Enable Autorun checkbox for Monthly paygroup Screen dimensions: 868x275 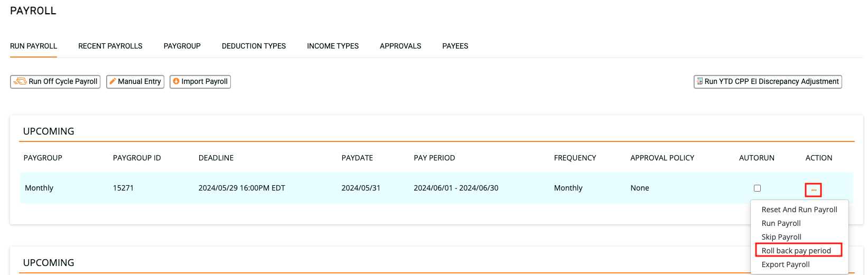pos(757,188)
